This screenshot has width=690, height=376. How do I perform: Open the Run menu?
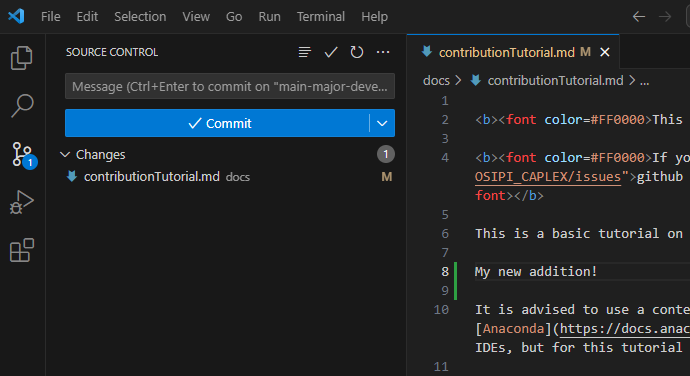click(269, 17)
